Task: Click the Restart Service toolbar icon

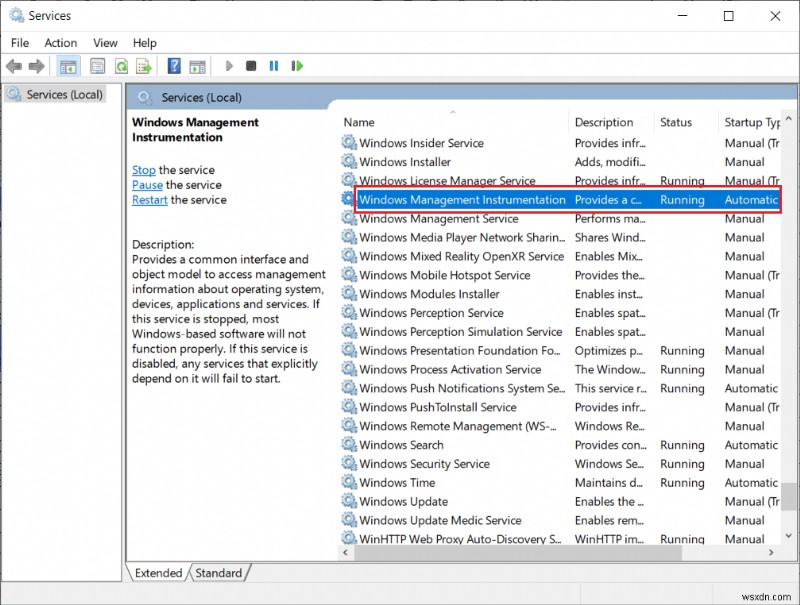Action: point(296,66)
